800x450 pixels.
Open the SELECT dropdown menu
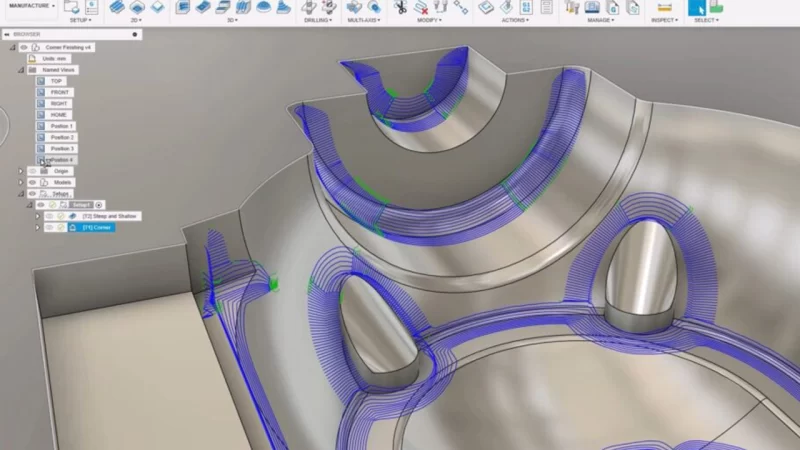pyautogui.click(x=707, y=20)
